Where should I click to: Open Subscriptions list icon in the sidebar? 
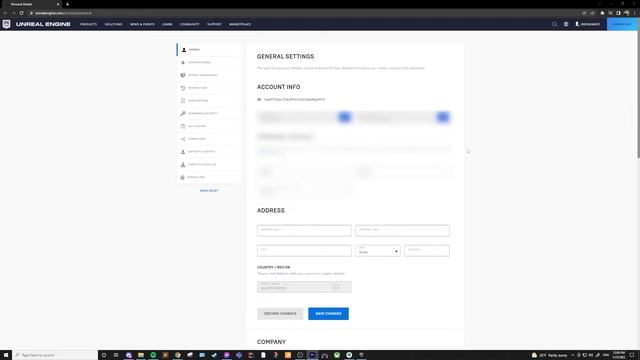coord(183,100)
